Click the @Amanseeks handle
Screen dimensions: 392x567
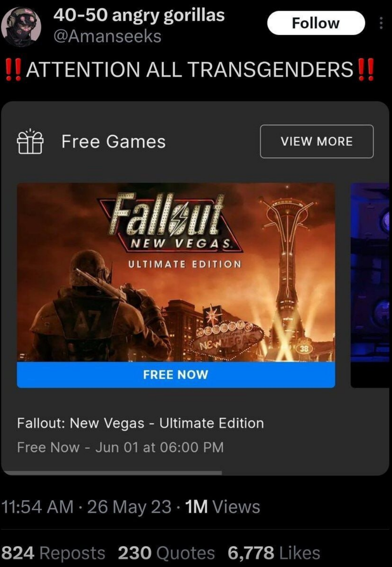click(107, 36)
